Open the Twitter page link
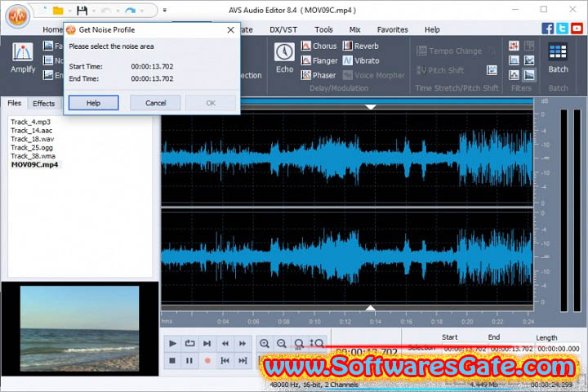The image size is (588, 392). point(562,29)
